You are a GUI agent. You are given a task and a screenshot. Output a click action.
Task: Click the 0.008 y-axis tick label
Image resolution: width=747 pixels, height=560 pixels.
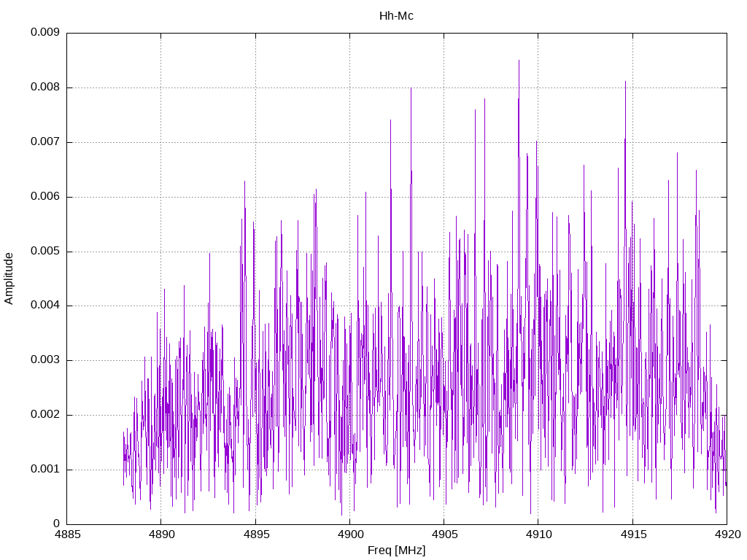pyautogui.click(x=45, y=87)
